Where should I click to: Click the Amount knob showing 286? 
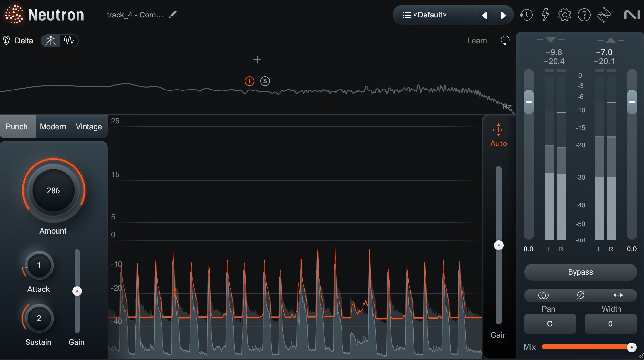click(53, 190)
